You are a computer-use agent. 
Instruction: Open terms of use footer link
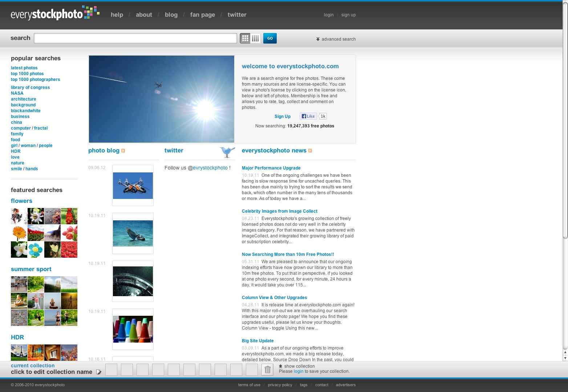point(249,385)
